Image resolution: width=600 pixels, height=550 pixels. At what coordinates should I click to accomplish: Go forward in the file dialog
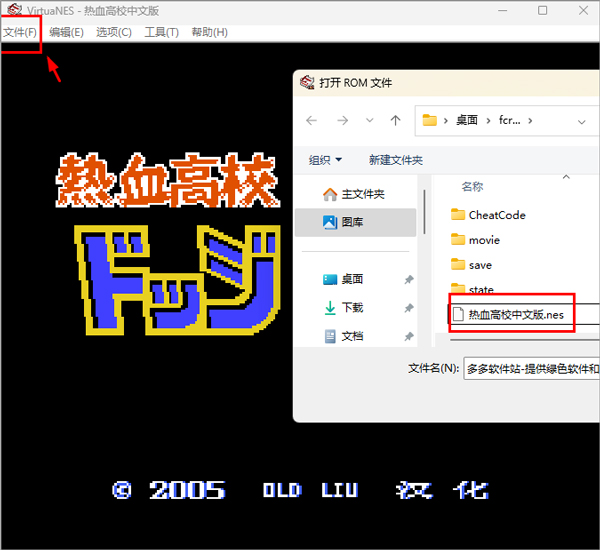pos(342,121)
